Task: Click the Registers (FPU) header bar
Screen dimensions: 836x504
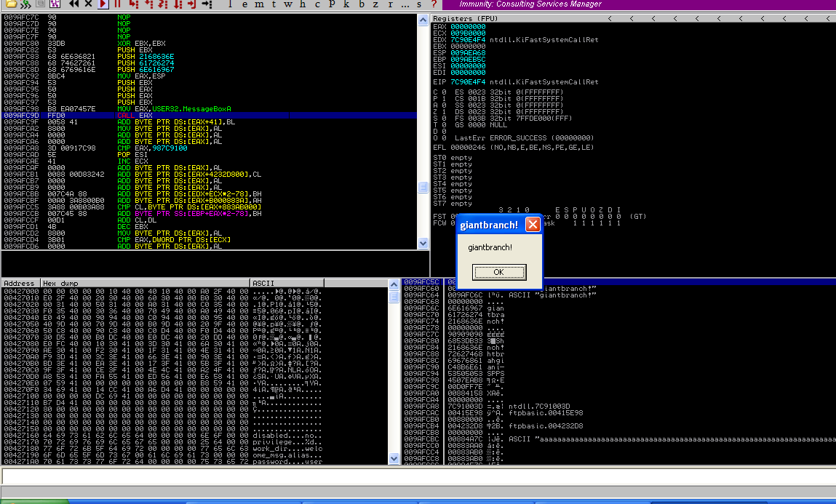Action: pyautogui.click(x=509, y=18)
